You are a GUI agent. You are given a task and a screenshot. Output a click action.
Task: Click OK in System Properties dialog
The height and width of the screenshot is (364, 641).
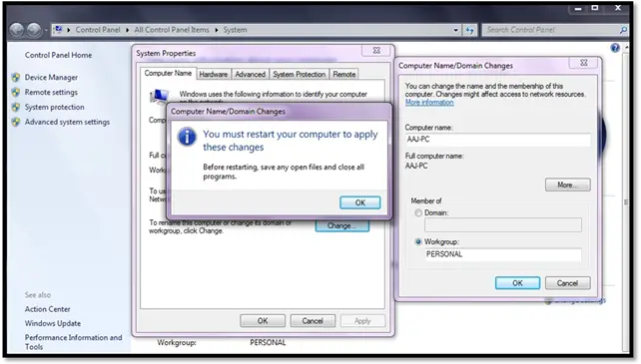pos(263,321)
